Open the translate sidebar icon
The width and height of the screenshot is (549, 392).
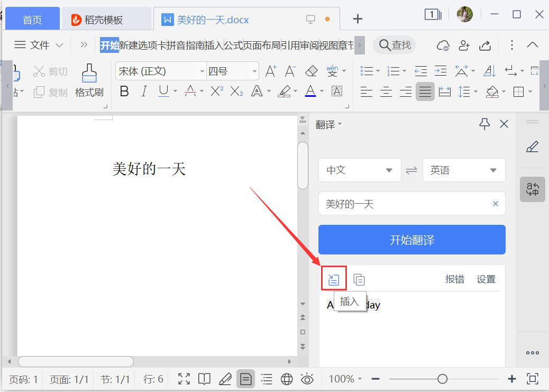coord(532,189)
